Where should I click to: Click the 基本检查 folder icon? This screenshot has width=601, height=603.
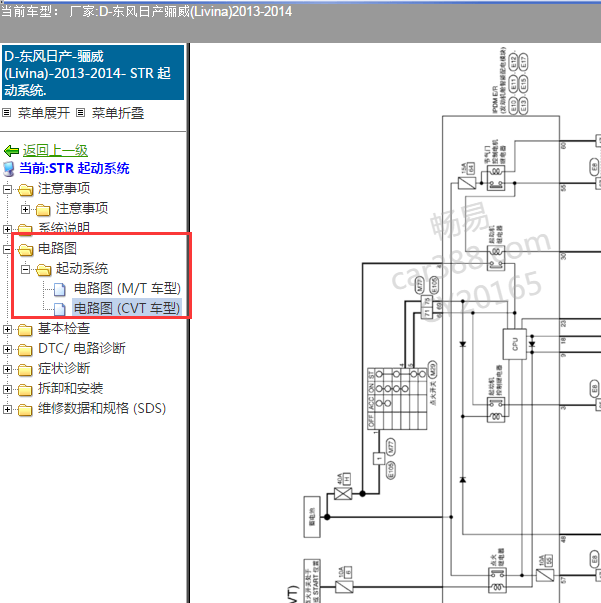click(26, 329)
